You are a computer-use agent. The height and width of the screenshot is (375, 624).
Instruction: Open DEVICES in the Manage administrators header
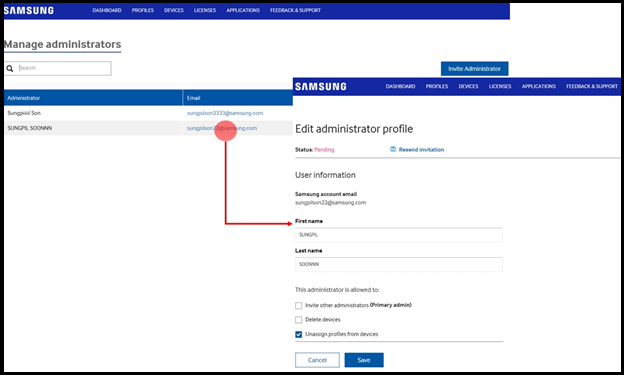[174, 10]
